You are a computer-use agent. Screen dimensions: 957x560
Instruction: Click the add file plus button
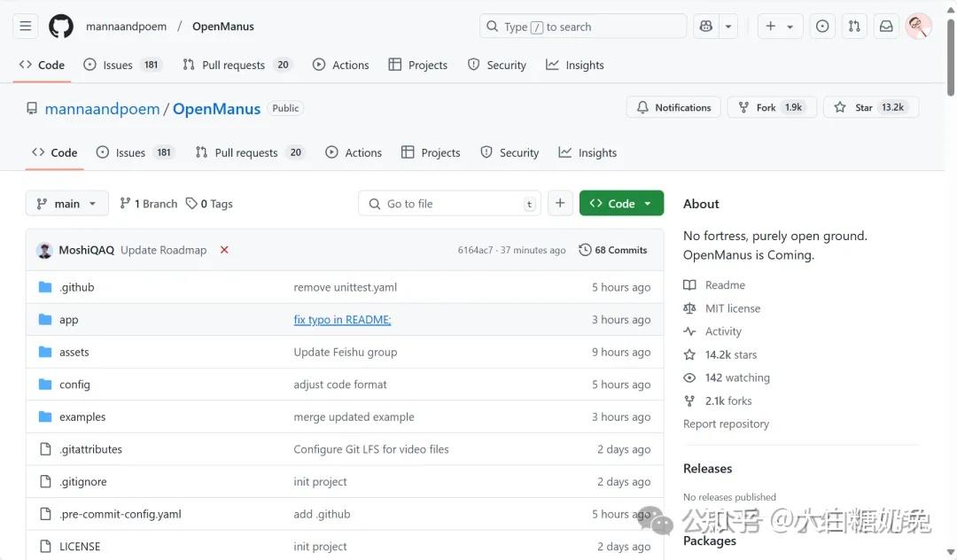[x=560, y=204]
